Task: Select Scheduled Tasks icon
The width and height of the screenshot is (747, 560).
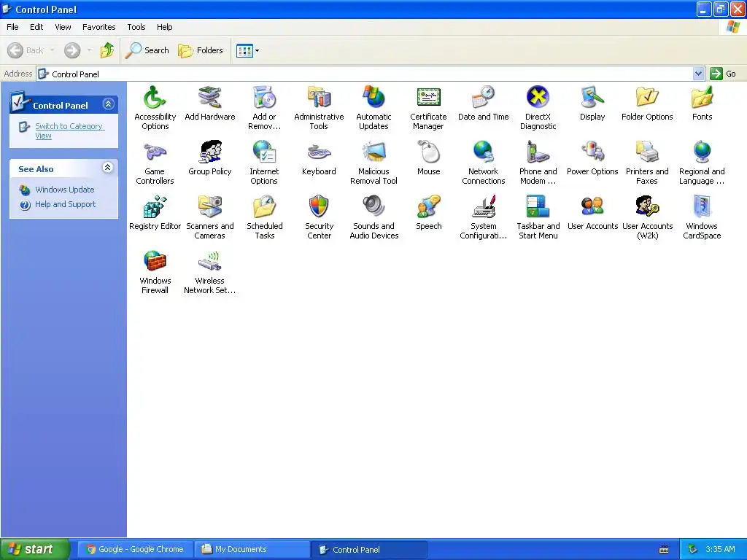Action: point(264,208)
